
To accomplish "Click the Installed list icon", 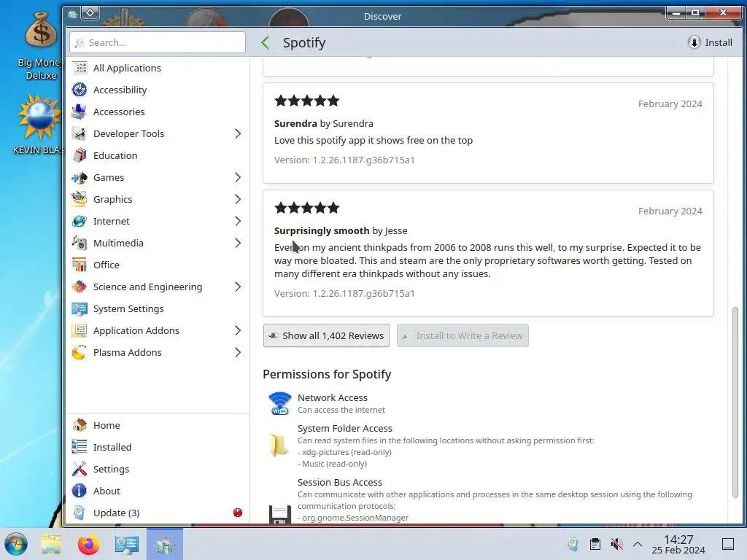I will pos(80,447).
